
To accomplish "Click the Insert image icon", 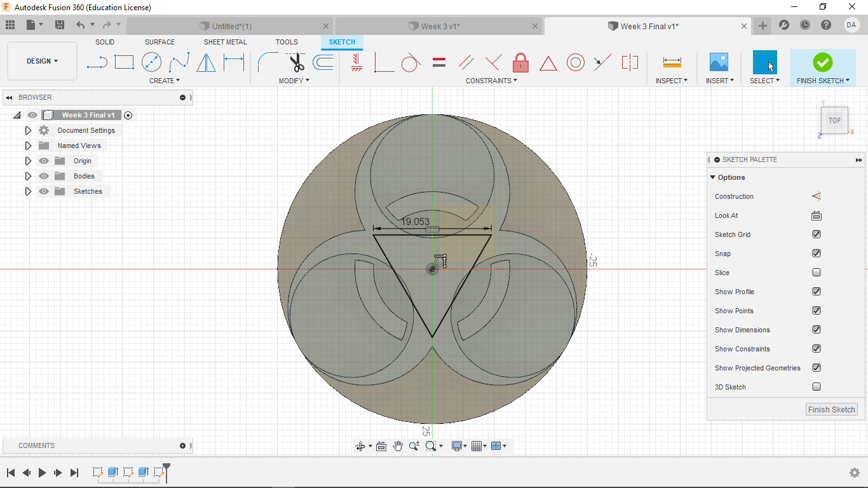I will tap(719, 62).
